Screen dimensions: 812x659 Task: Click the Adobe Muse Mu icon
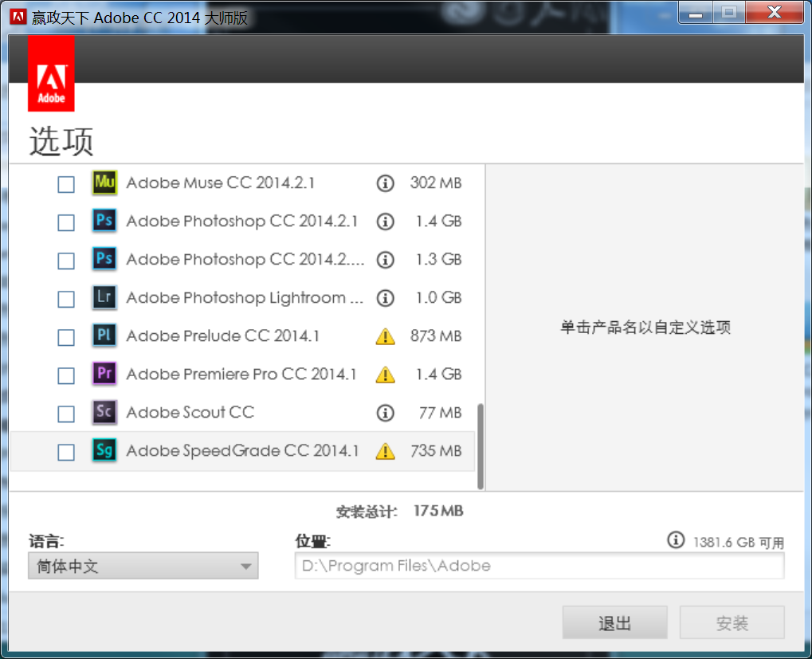tap(104, 182)
